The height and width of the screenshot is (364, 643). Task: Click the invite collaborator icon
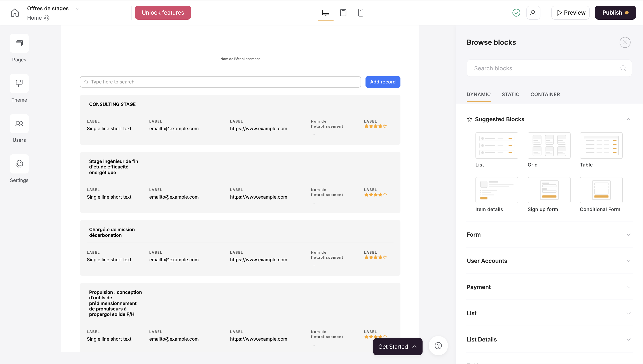click(x=533, y=12)
